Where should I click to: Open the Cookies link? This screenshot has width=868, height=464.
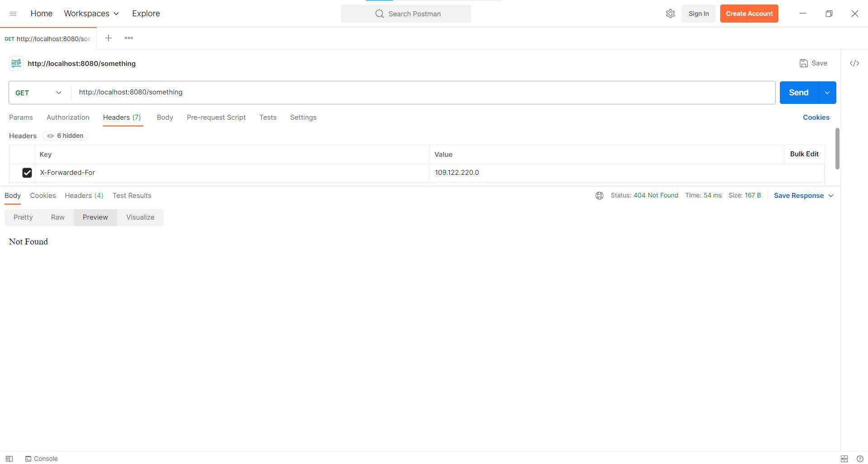[816, 117]
